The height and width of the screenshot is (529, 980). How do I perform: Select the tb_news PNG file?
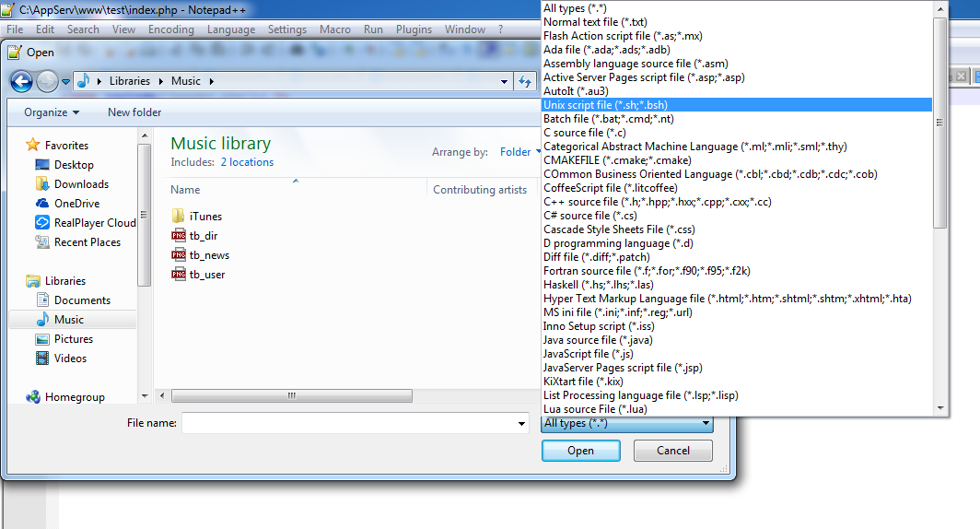tap(209, 255)
